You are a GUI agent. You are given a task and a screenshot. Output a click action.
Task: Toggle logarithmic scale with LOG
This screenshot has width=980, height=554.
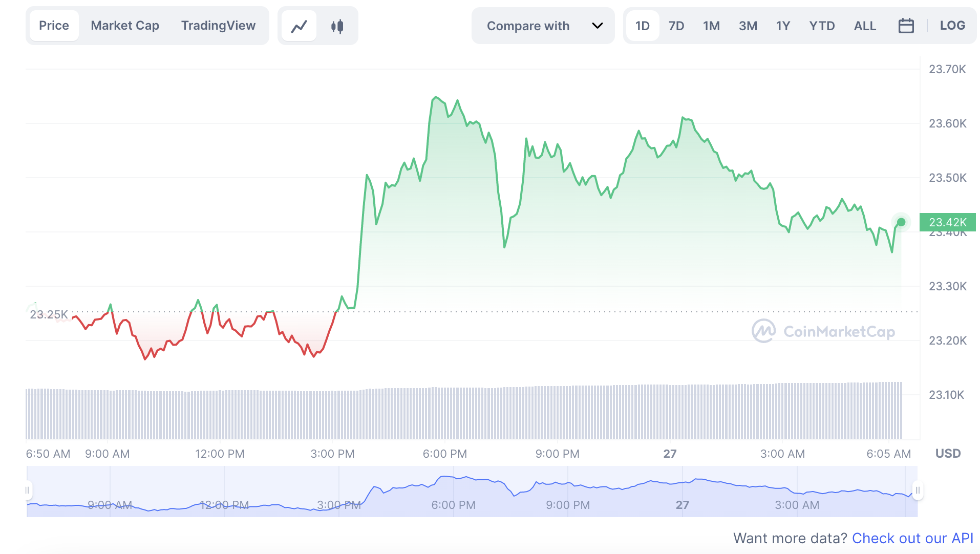coord(952,25)
